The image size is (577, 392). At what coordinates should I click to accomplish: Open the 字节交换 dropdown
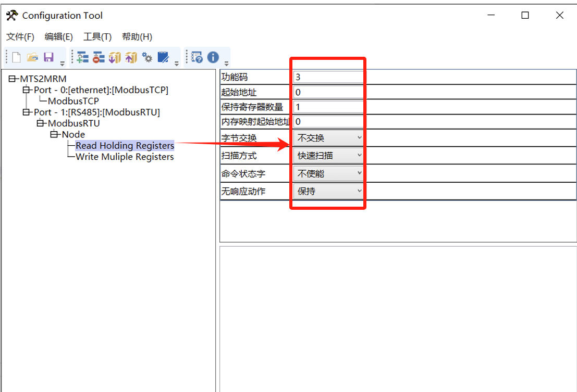[x=359, y=137]
